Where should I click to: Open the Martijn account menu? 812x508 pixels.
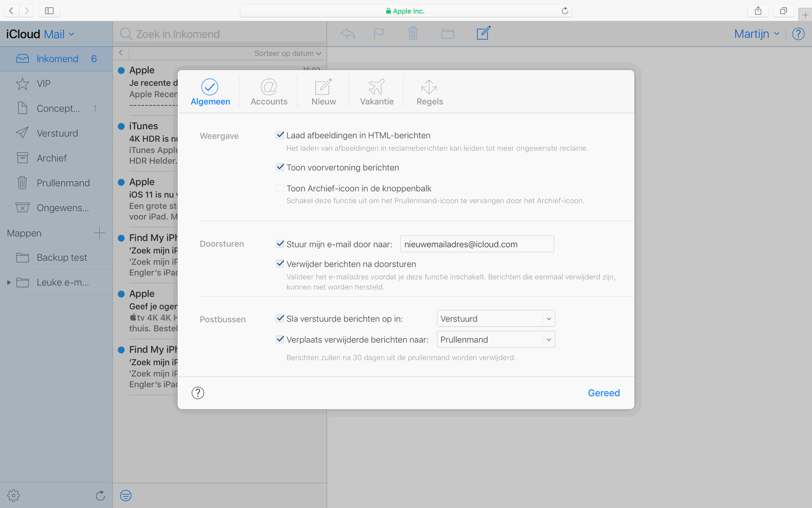tap(757, 34)
